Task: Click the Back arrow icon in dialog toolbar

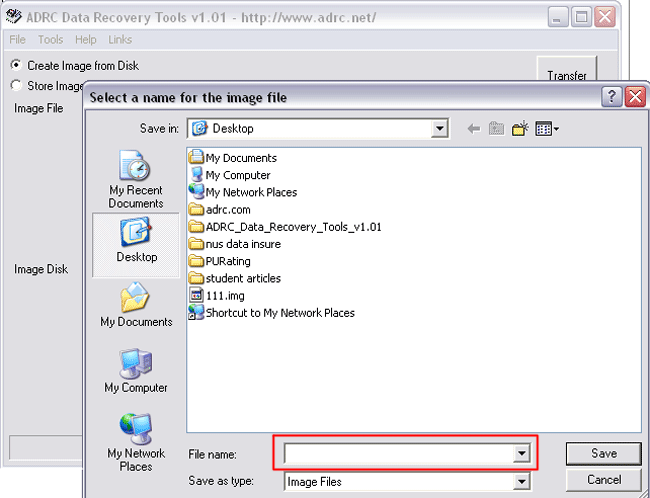Action: 473,129
